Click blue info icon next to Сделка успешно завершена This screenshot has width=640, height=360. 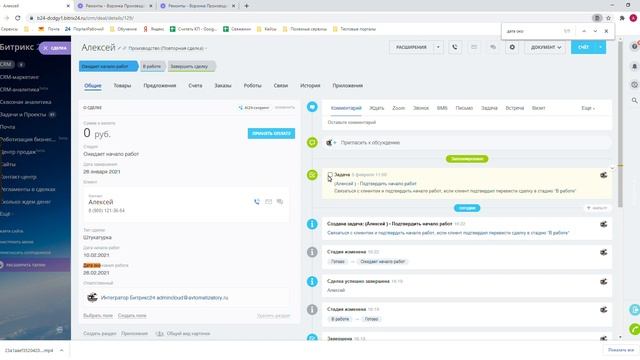click(312, 282)
